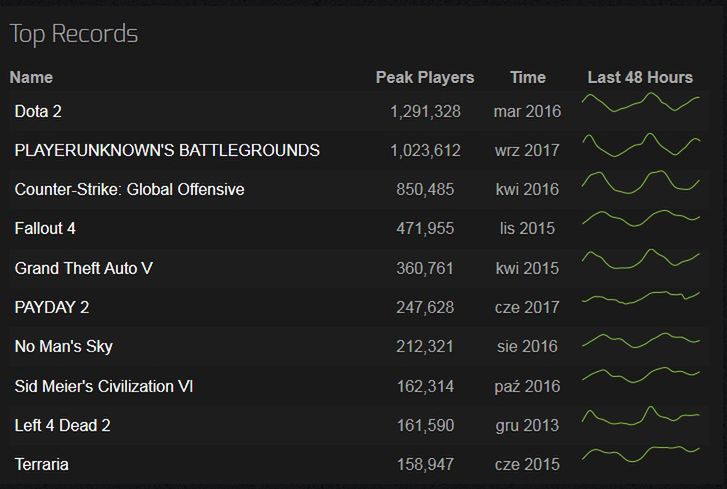
Task: Open the Dota 2 game link
Action: [x=38, y=111]
